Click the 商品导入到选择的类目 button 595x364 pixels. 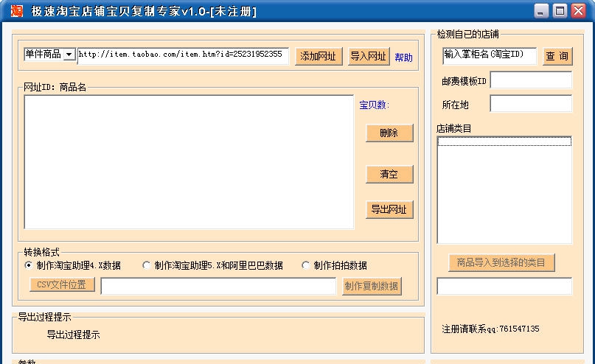pyautogui.click(x=501, y=262)
